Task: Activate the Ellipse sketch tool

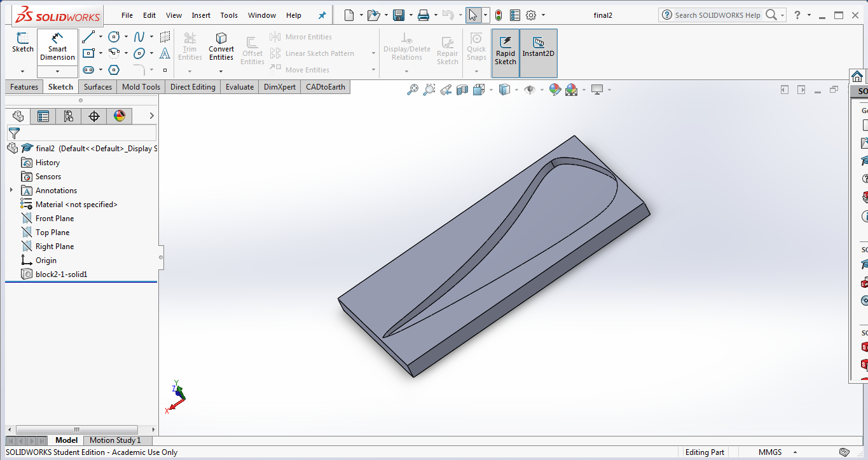Action: coord(139,53)
